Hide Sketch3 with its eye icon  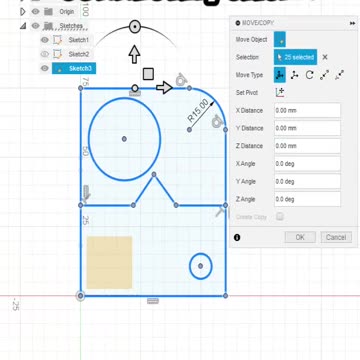click(x=45, y=69)
